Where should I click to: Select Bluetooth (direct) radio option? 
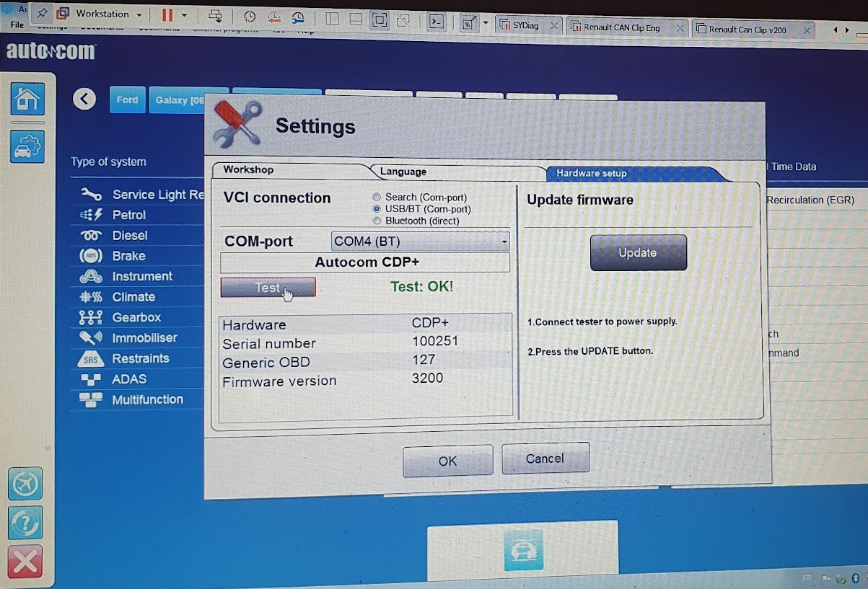click(x=377, y=221)
